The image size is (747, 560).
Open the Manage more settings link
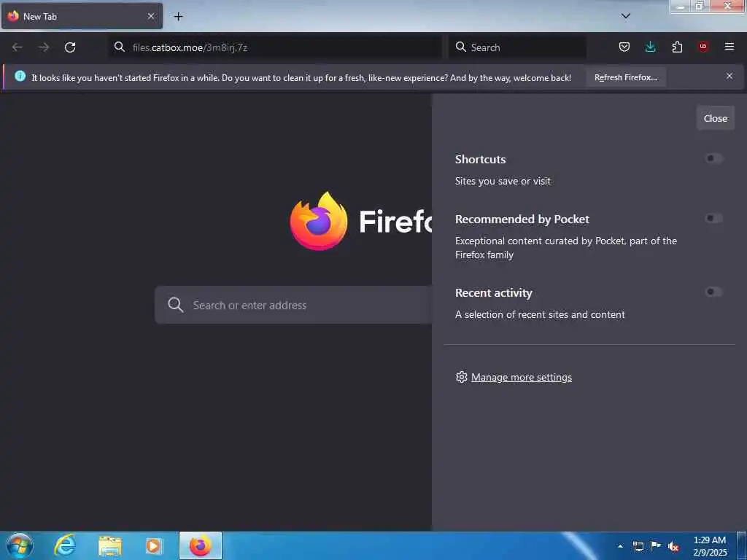tap(521, 377)
